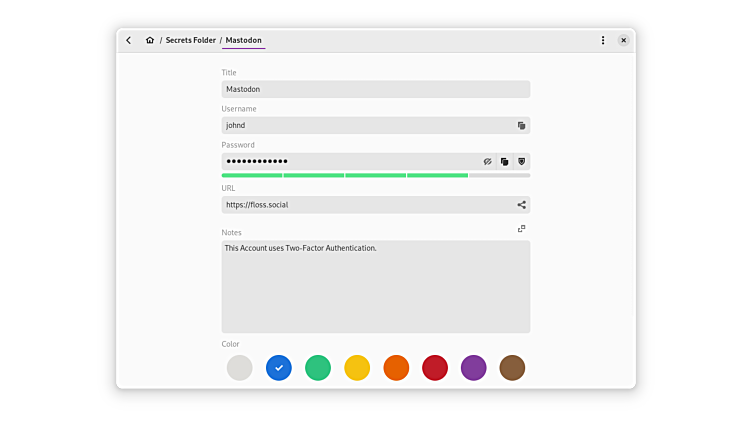Open Secrets Folder in breadcrumb
The height and width of the screenshot is (423, 752).
(190, 41)
